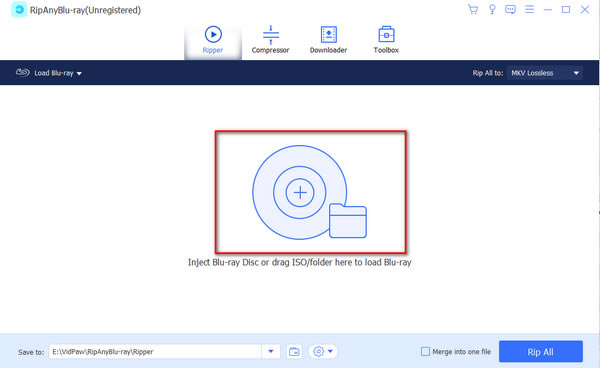Open output folder icon beside path
The width and height of the screenshot is (600, 368).
pyautogui.click(x=294, y=352)
